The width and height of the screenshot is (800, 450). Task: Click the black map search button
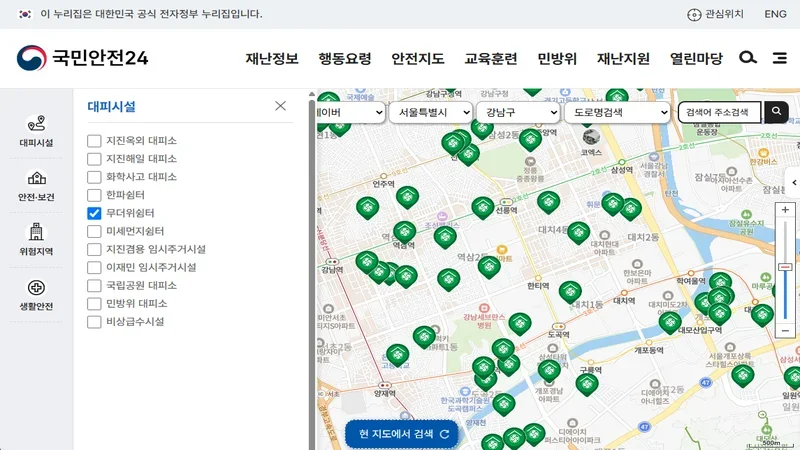point(776,112)
